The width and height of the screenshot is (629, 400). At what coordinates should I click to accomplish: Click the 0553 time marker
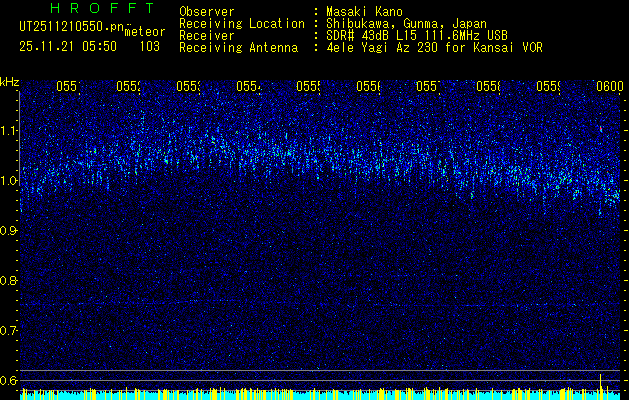point(189,86)
